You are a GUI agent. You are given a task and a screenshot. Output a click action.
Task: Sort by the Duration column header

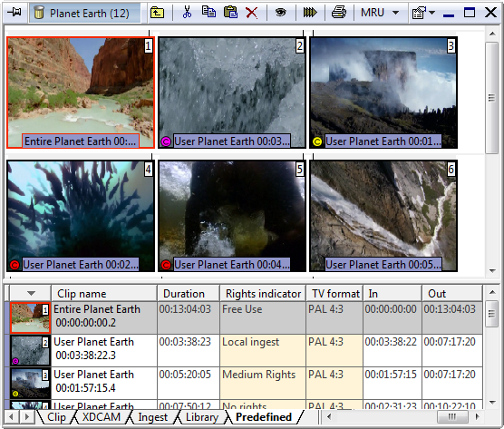click(x=189, y=293)
